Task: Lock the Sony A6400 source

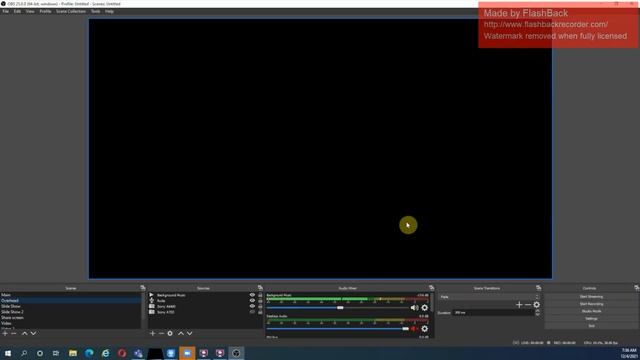Action: pos(260,306)
